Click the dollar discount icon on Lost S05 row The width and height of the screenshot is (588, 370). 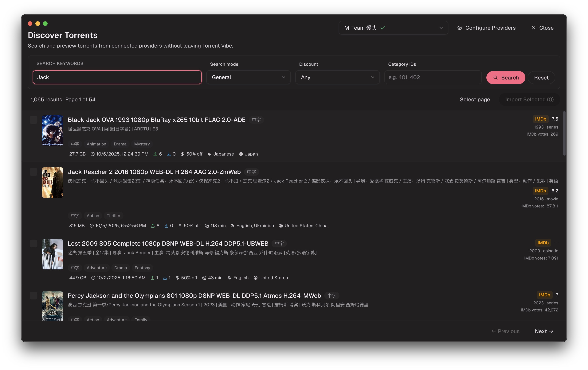coord(177,278)
